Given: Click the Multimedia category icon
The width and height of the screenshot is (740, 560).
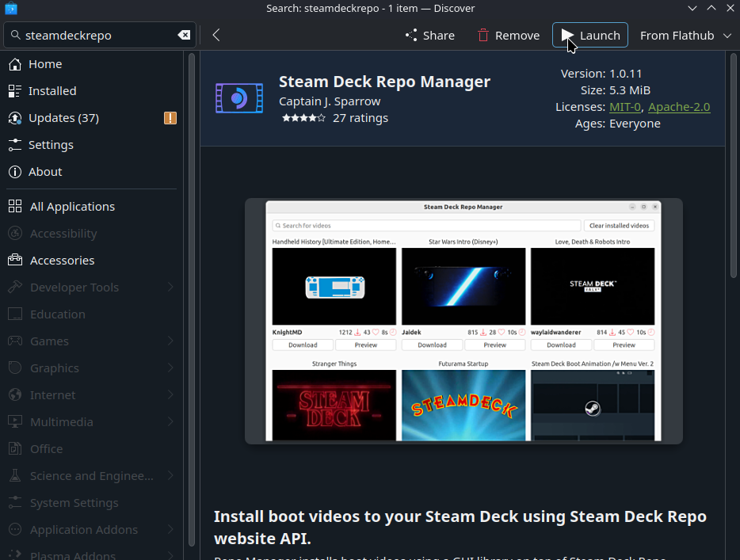Looking at the screenshot, I should [x=17, y=421].
